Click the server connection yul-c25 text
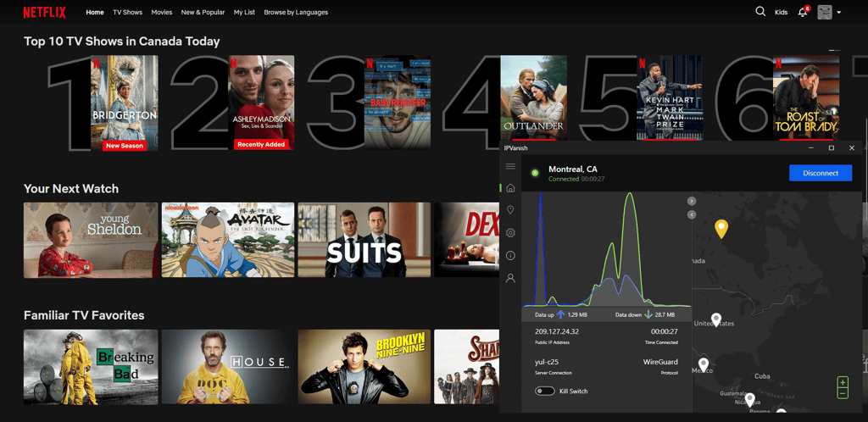 point(548,363)
